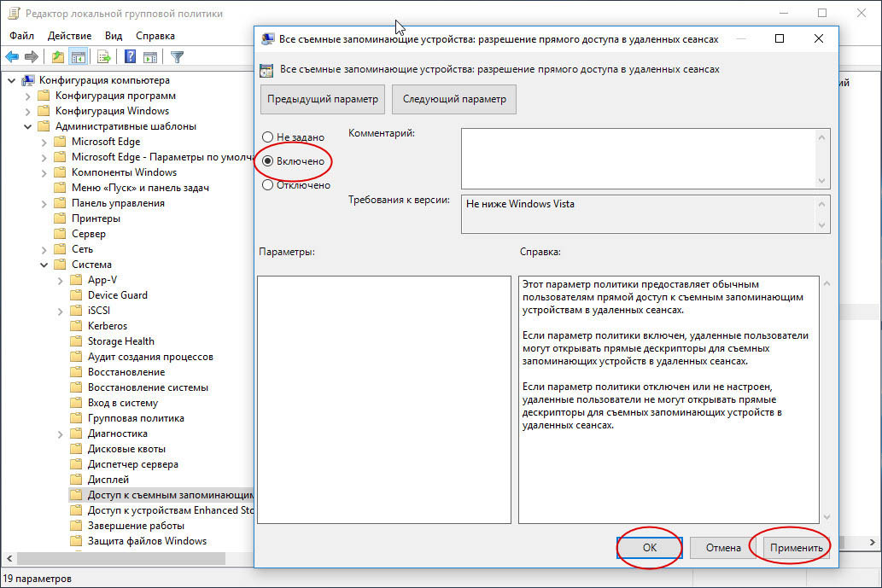Collapse the Система tree node

44,265
